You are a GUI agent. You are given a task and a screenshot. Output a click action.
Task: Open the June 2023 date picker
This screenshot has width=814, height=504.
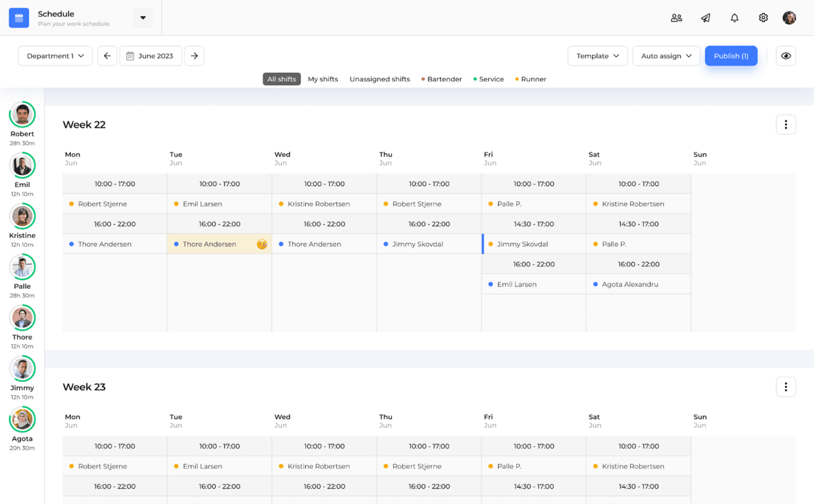(x=151, y=56)
